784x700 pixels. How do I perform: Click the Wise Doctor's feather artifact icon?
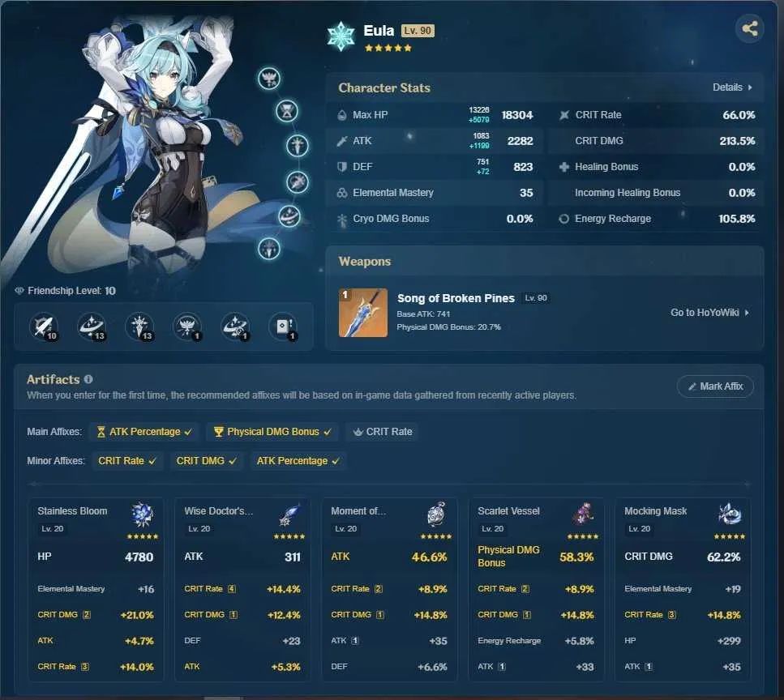290,514
